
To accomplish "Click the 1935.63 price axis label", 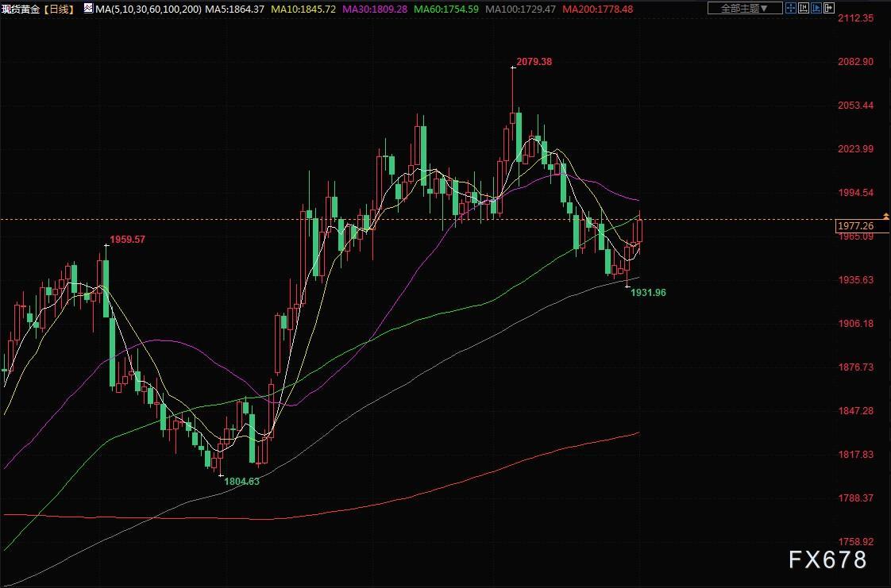I will tap(856, 280).
